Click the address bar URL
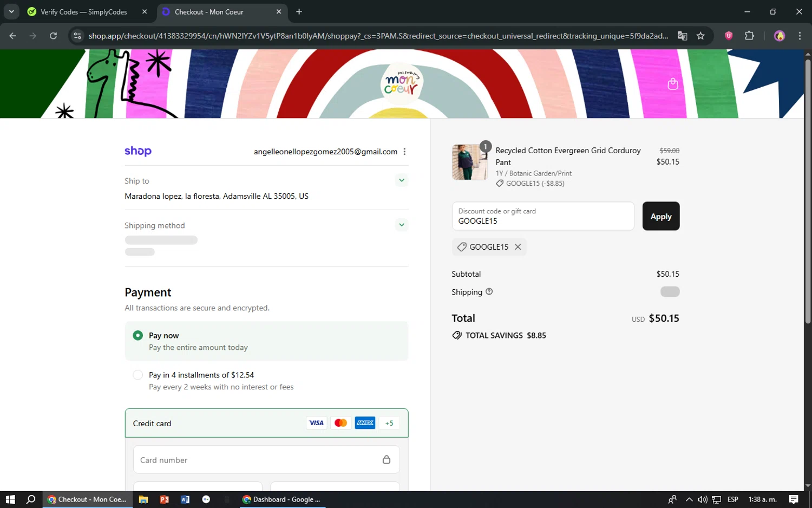 [x=378, y=36]
